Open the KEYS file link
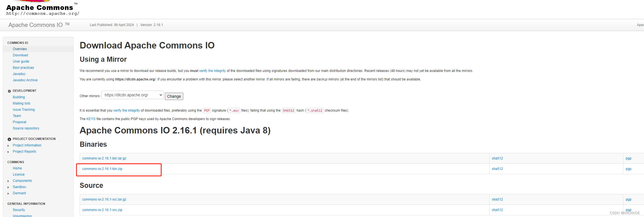Screen dimensions: 644x217 pyautogui.click(x=91, y=119)
